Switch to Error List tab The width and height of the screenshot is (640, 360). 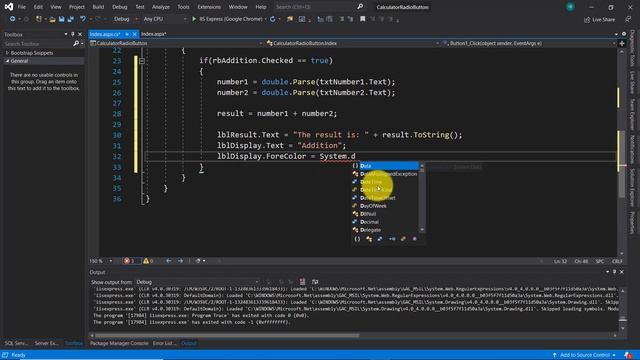tap(164, 343)
